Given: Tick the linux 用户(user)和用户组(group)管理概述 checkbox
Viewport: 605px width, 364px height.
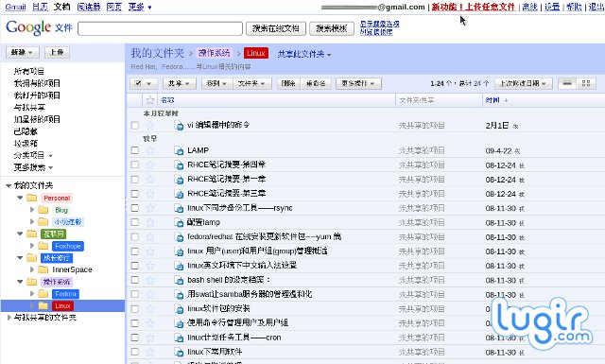Looking at the screenshot, I should click(x=134, y=251).
